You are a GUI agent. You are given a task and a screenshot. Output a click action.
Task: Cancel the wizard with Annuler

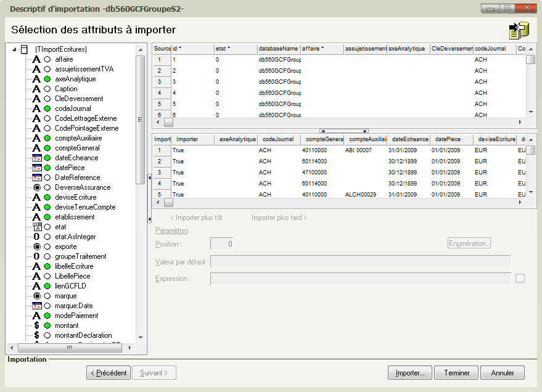503,373
